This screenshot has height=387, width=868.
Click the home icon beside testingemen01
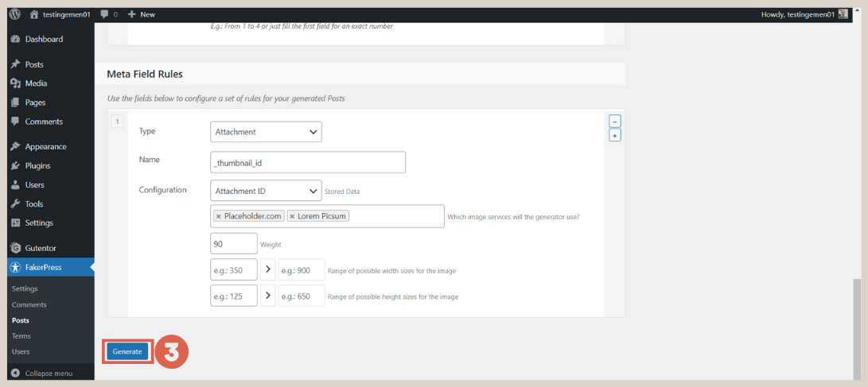34,14
